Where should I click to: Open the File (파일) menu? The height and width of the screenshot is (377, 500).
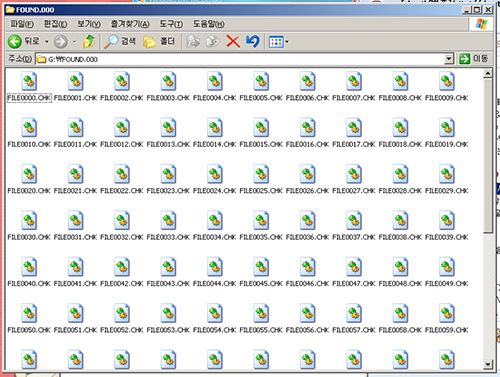click(22, 24)
